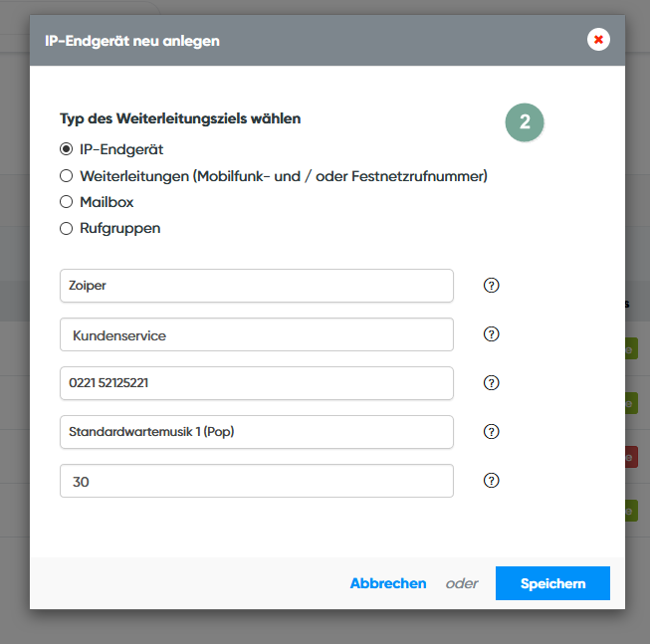Choose the Weiterleitungen radio option
This screenshot has width=650, height=644.
[67, 176]
